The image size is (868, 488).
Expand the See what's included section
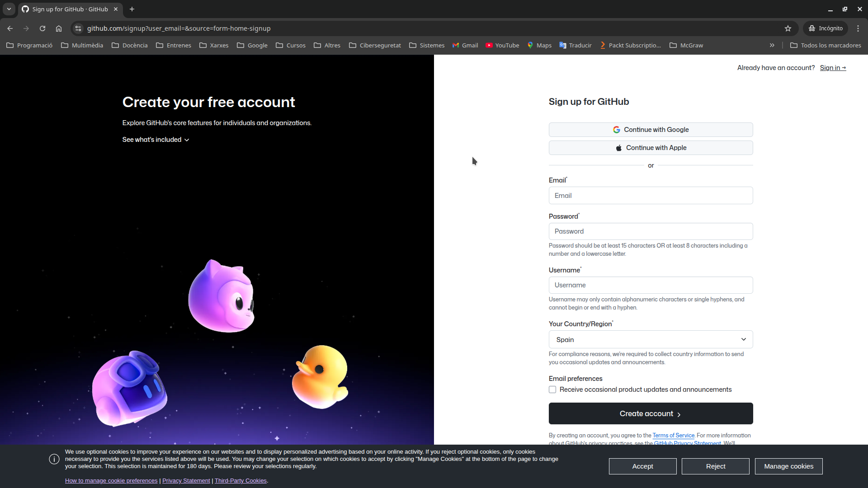click(x=155, y=140)
